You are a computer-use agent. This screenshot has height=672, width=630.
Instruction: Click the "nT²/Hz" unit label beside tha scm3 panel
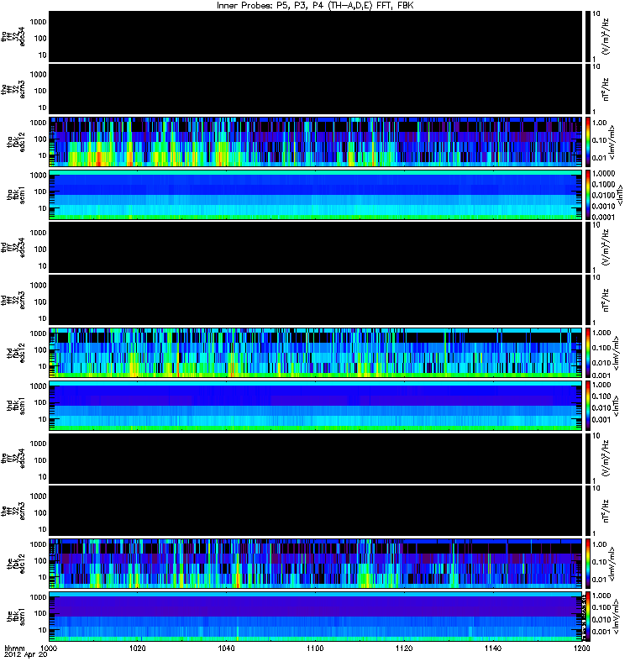coord(606,89)
